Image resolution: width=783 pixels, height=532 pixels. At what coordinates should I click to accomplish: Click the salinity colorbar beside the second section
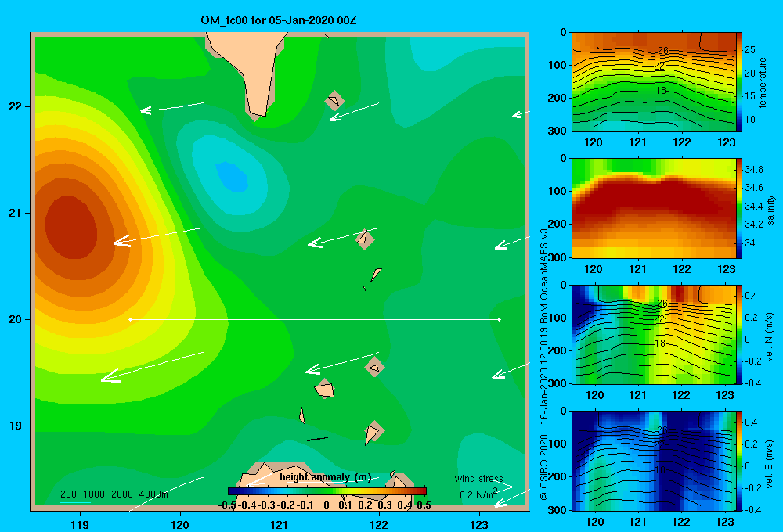pyautogui.click(x=739, y=208)
